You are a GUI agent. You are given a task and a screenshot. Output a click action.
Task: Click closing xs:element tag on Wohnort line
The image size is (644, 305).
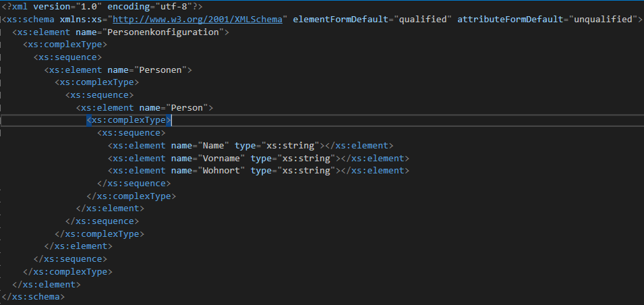(375, 171)
